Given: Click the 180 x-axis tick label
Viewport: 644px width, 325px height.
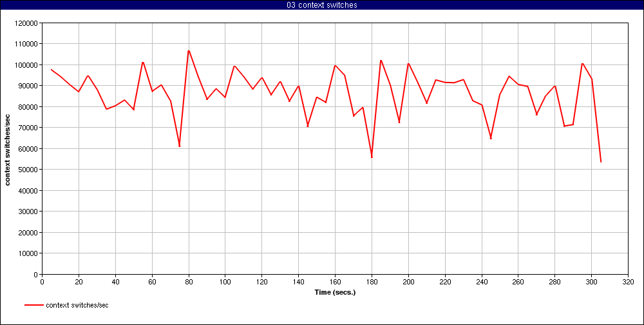Looking at the screenshot, I should [372, 281].
